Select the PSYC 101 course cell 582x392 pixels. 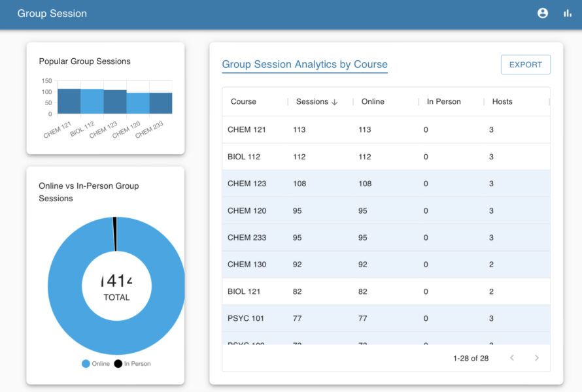[246, 318]
